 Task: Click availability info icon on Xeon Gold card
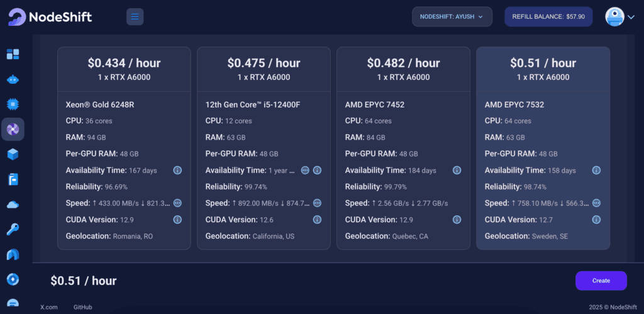tap(177, 170)
